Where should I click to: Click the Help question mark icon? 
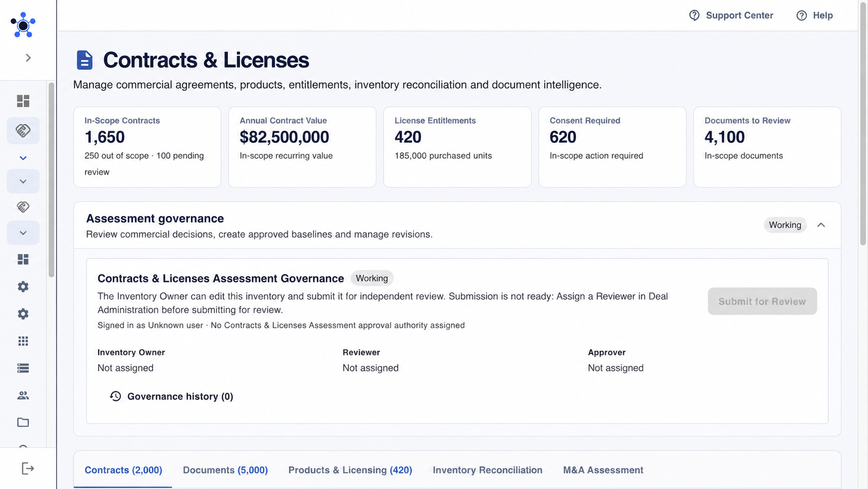802,16
